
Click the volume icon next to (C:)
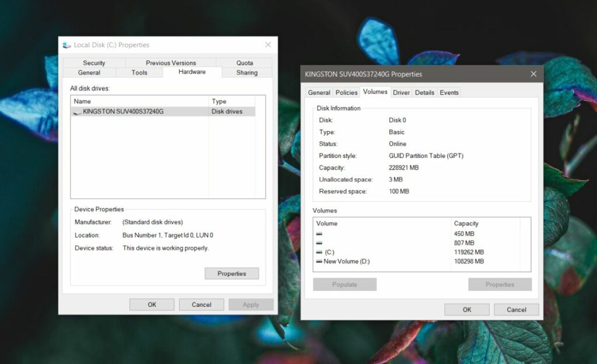(x=319, y=252)
